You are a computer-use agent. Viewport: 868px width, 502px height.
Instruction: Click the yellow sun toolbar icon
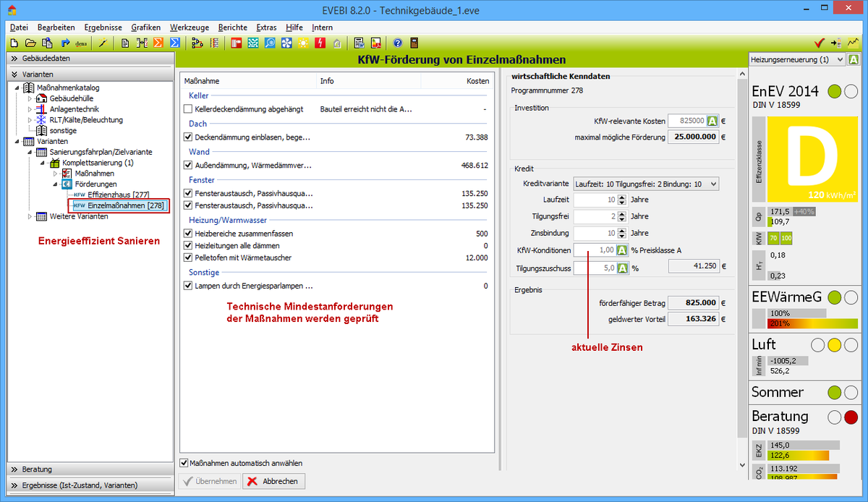[x=303, y=43]
